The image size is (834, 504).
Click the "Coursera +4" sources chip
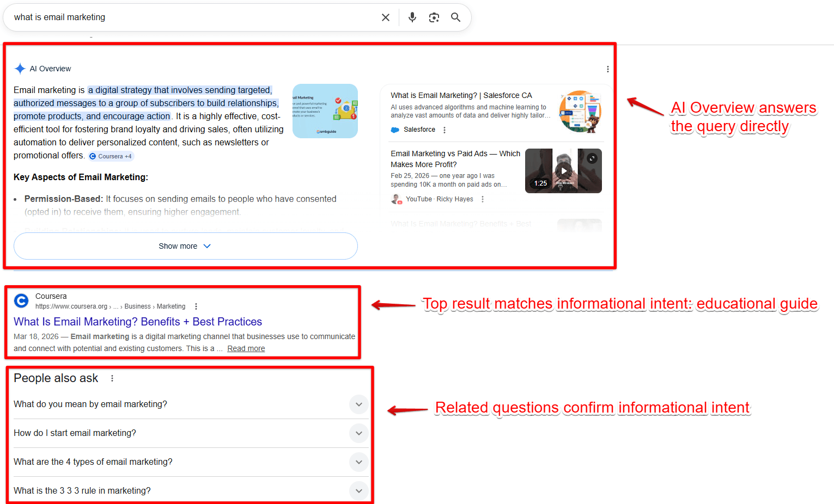[x=111, y=156]
